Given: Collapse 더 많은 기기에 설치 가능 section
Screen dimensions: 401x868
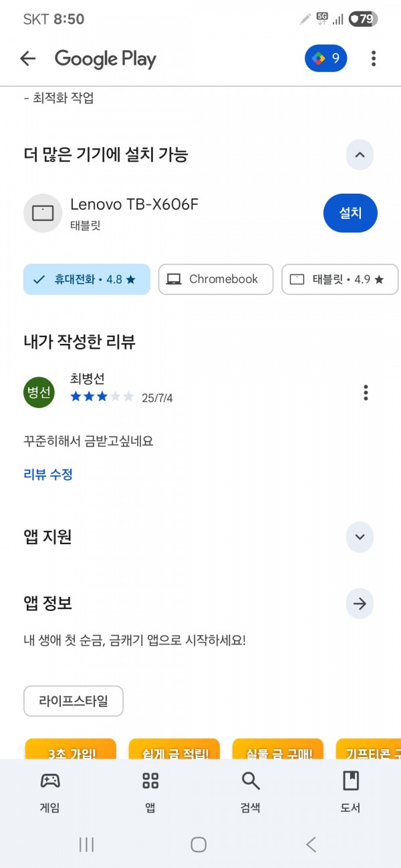Looking at the screenshot, I should (x=360, y=156).
